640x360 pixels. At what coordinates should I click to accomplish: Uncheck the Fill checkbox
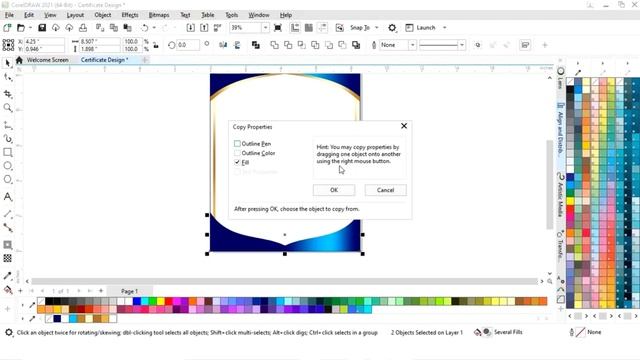click(x=237, y=162)
